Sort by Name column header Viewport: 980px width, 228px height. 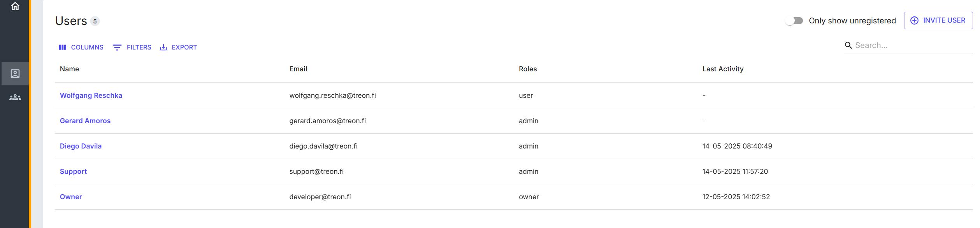tap(69, 69)
